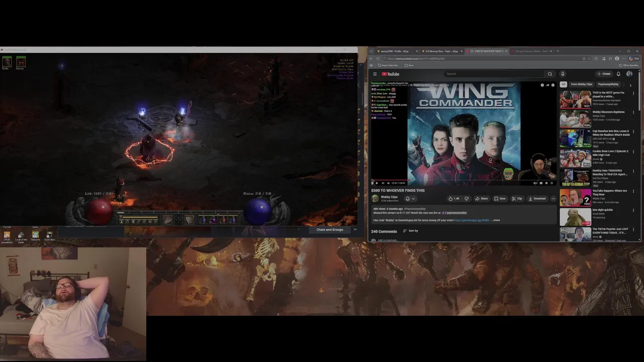This screenshot has width=644, height=362.
Task: Go to the YouTube home logo
Action: pyautogui.click(x=390, y=74)
